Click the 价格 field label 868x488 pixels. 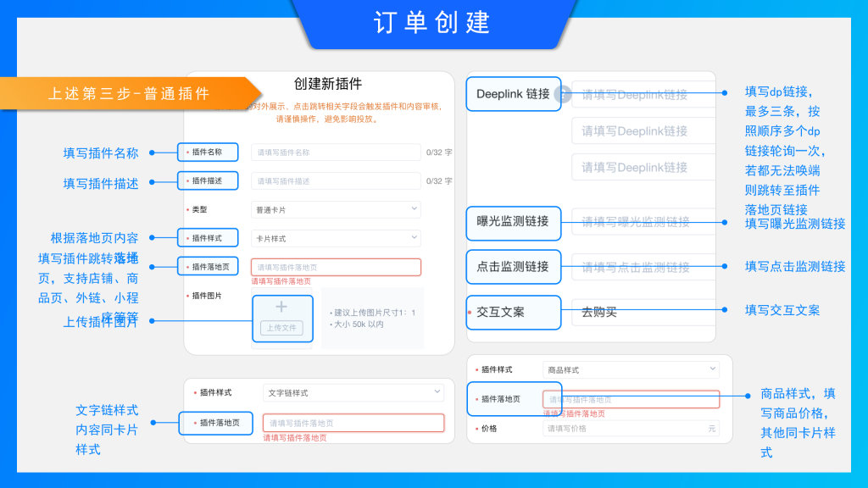click(x=489, y=429)
